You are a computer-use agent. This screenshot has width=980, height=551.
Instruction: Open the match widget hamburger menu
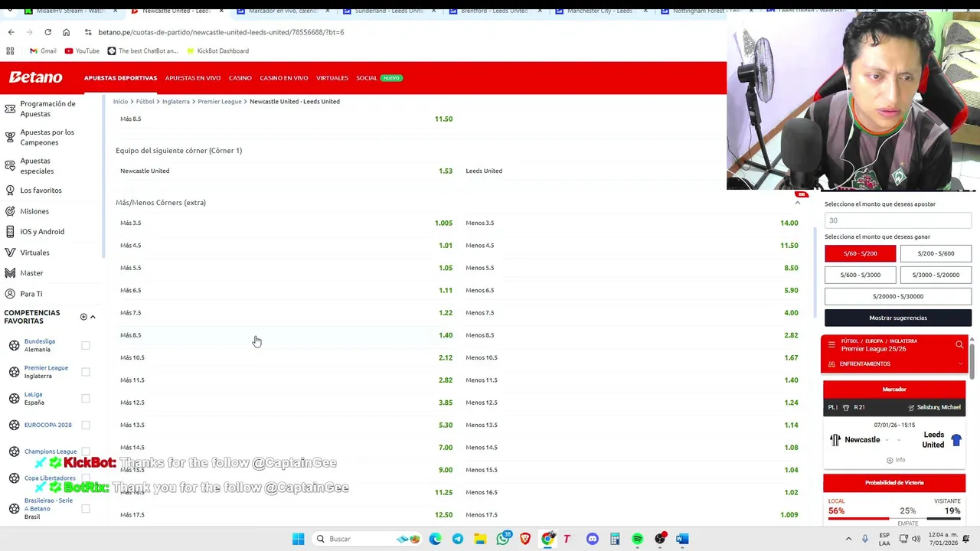[831, 345]
